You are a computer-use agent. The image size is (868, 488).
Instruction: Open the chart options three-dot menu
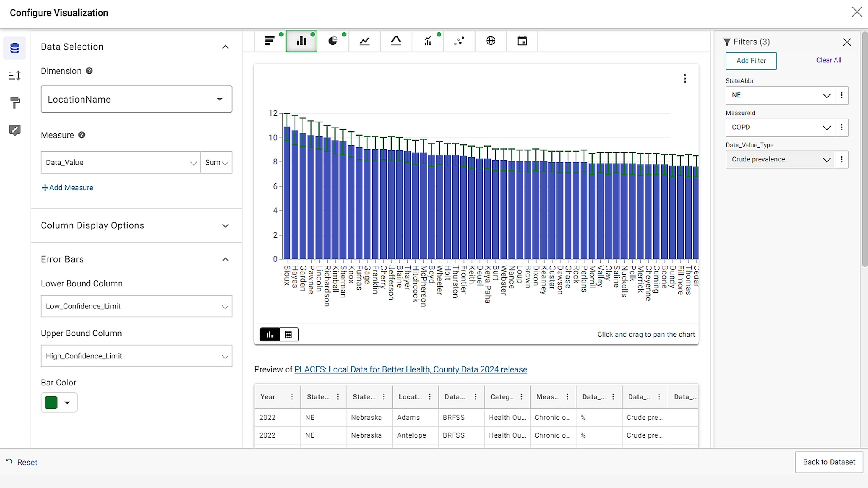[684, 78]
